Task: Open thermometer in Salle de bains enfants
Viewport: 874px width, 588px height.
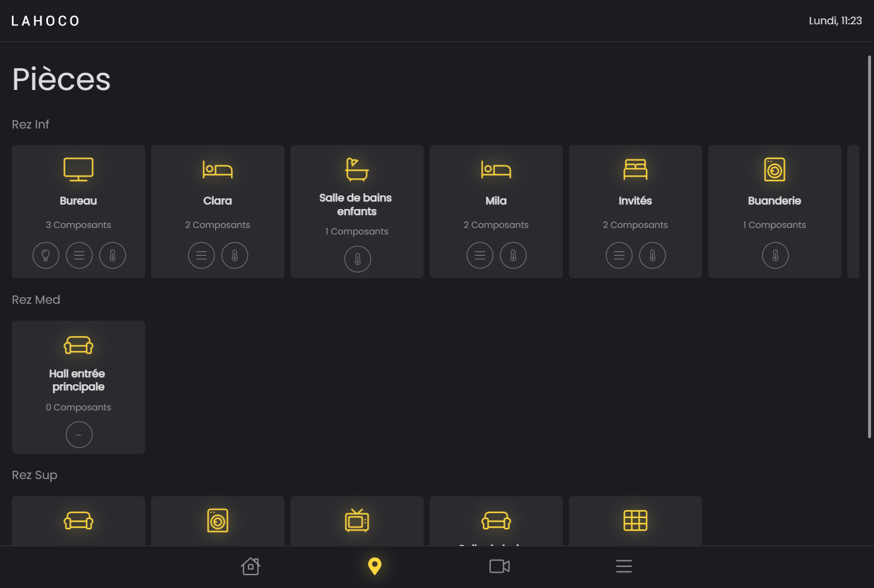Action: click(357, 259)
